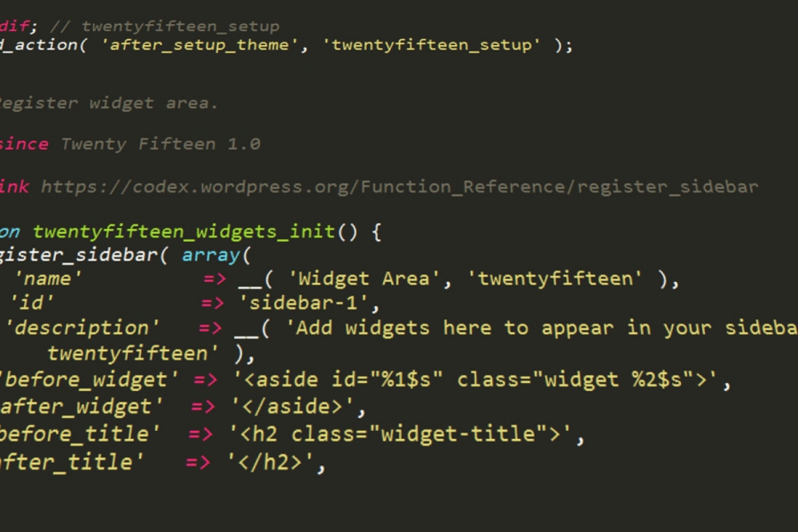
Task: Click the 'twentyfifteen_setup' string argument
Action: point(432,45)
